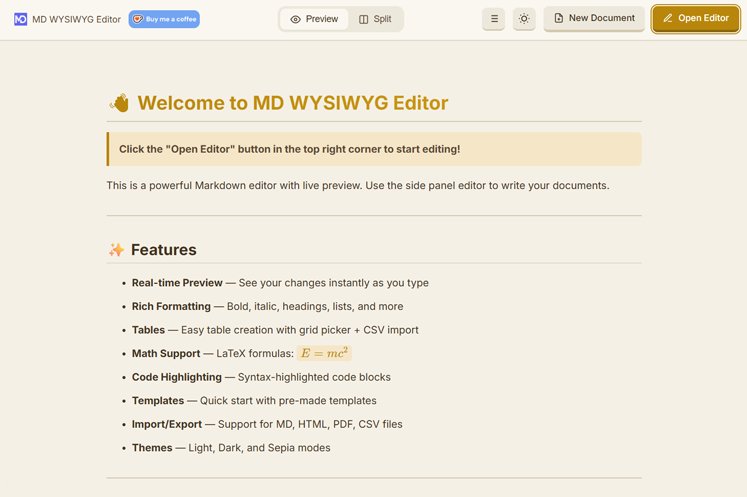Open the hamburger menu icon
This screenshot has width=747, height=497.
tap(494, 19)
